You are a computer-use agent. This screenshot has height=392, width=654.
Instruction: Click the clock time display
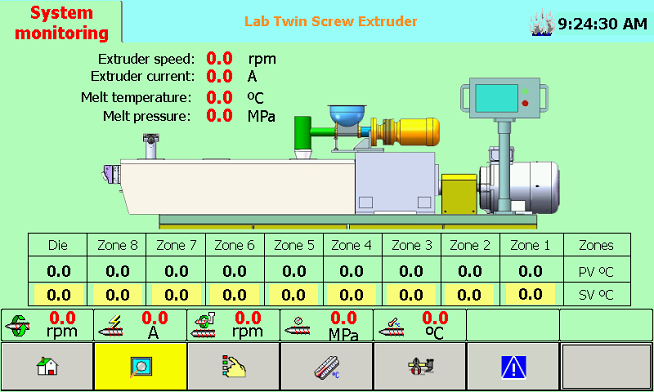602,24
